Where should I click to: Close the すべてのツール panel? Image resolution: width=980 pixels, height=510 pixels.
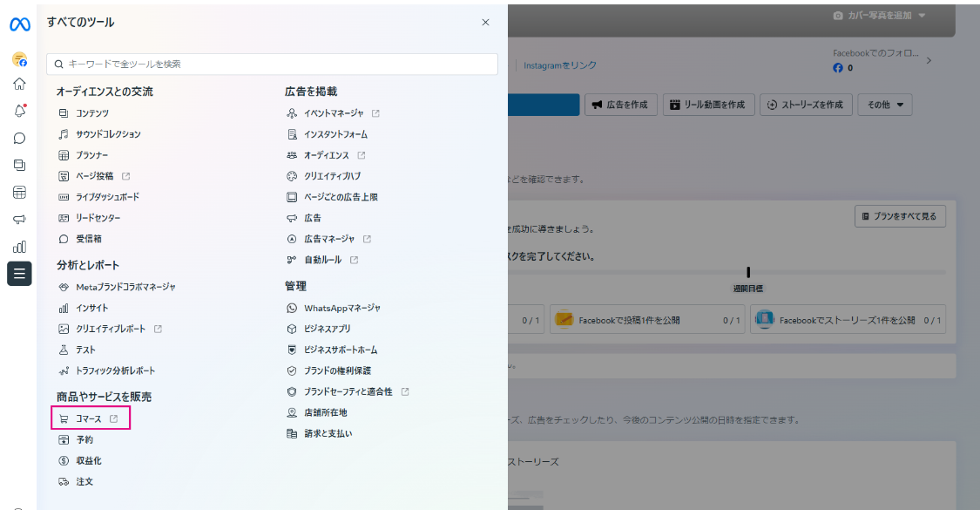(x=485, y=23)
